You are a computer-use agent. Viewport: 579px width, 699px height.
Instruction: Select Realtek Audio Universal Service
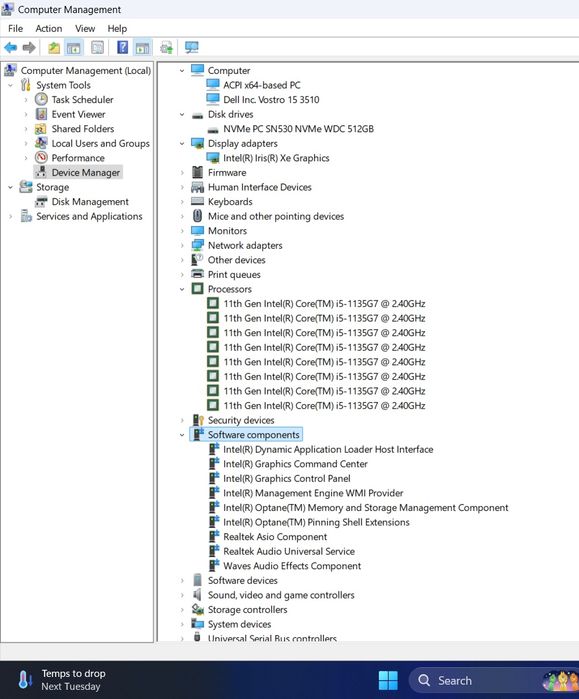coord(289,551)
